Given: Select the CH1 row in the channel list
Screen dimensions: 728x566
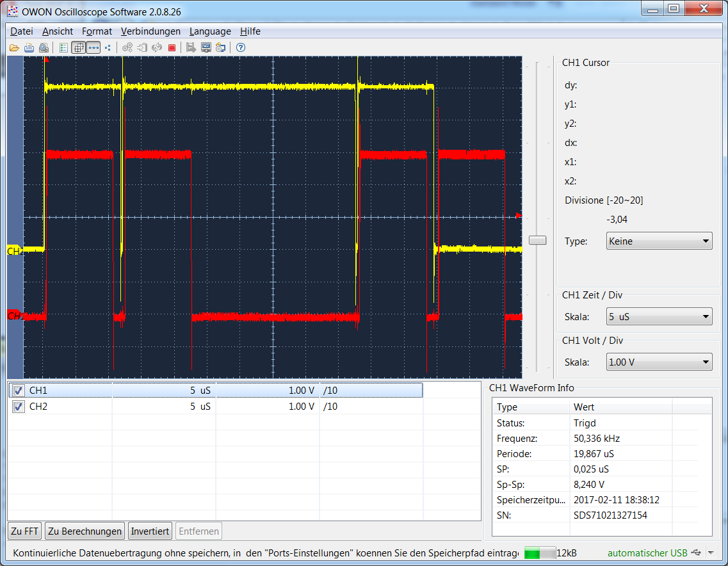Looking at the screenshot, I should (x=215, y=391).
